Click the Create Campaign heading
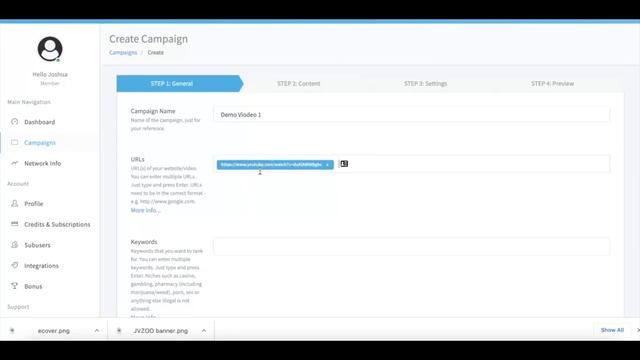The height and width of the screenshot is (360, 640). coord(148,39)
